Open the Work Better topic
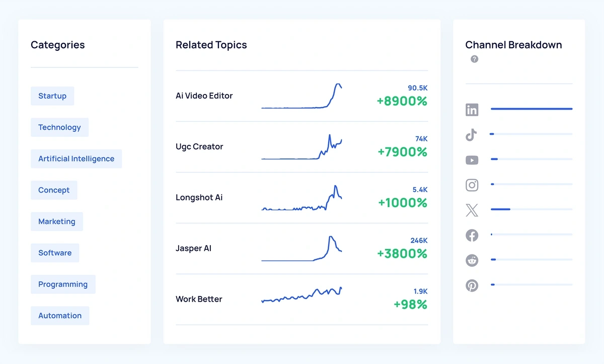604x364 pixels. [199, 299]
